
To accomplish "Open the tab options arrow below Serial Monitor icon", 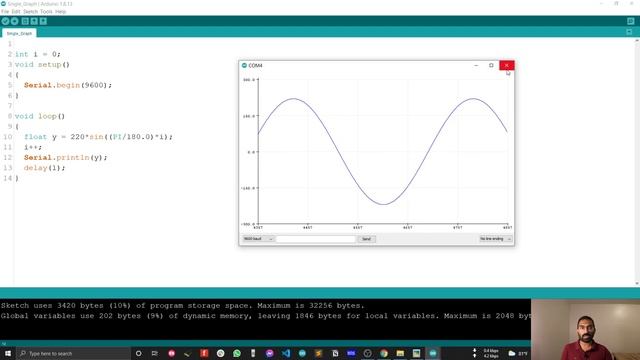I will (629, 32).
